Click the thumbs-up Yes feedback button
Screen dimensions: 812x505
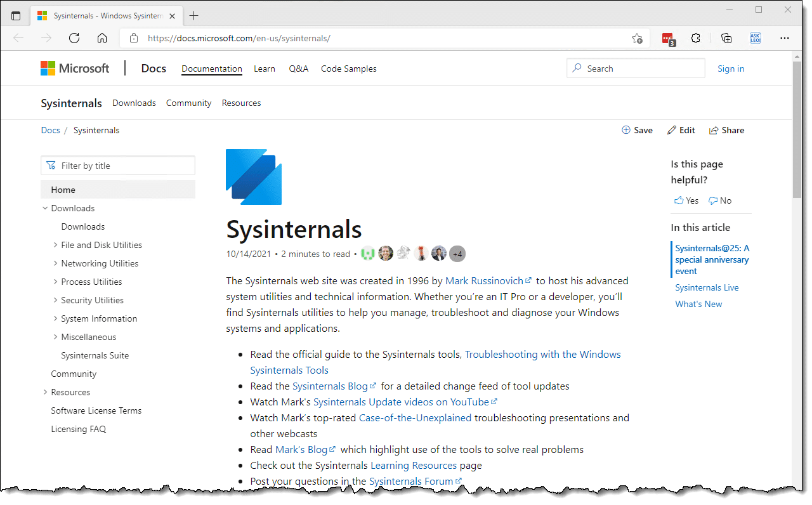point(686,200)
